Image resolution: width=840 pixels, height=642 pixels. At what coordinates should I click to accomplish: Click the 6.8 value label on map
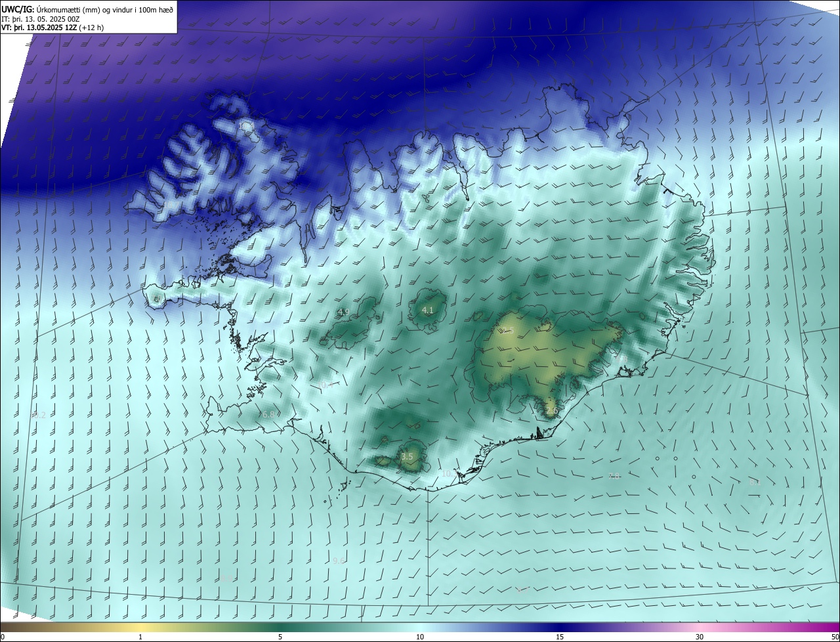(268, 415)
